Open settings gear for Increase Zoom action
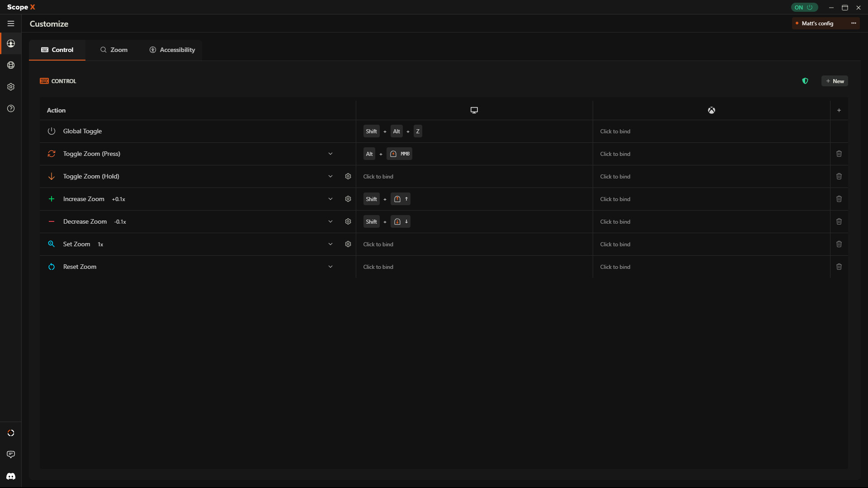This screenshot has height=488, width=868. pos(348,199)
